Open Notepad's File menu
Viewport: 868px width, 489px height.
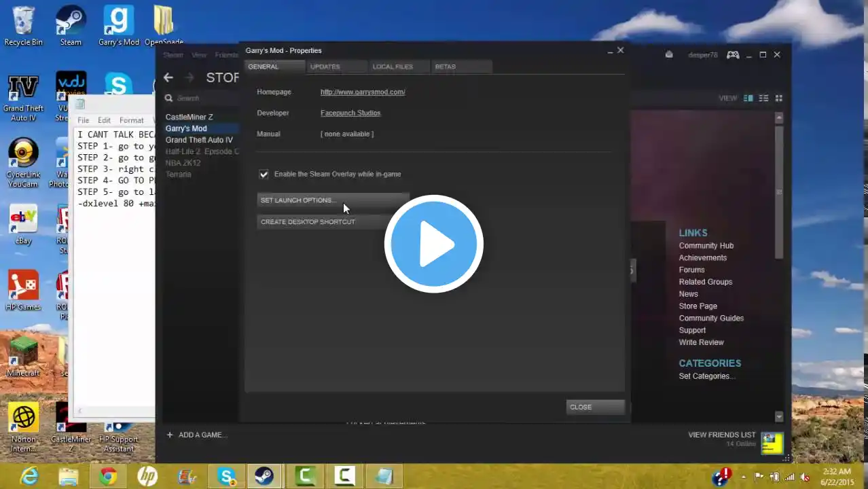click(x=83, y=120)
